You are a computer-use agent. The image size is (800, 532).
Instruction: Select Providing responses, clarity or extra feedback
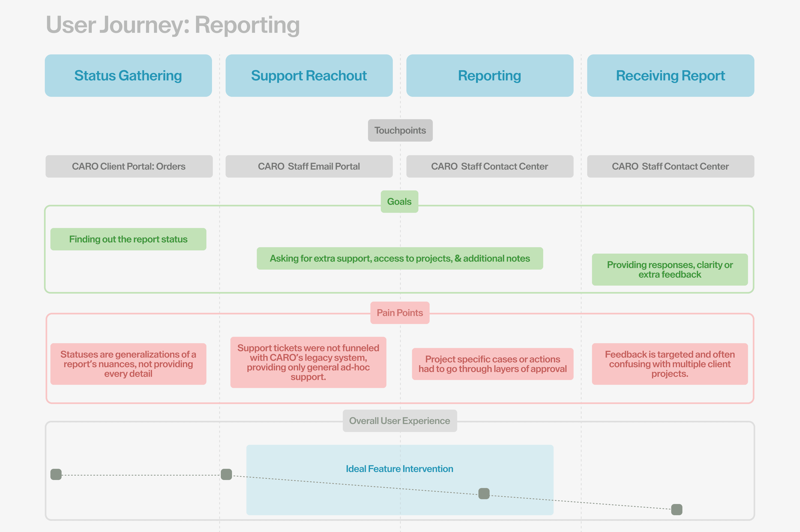[670, 269]
